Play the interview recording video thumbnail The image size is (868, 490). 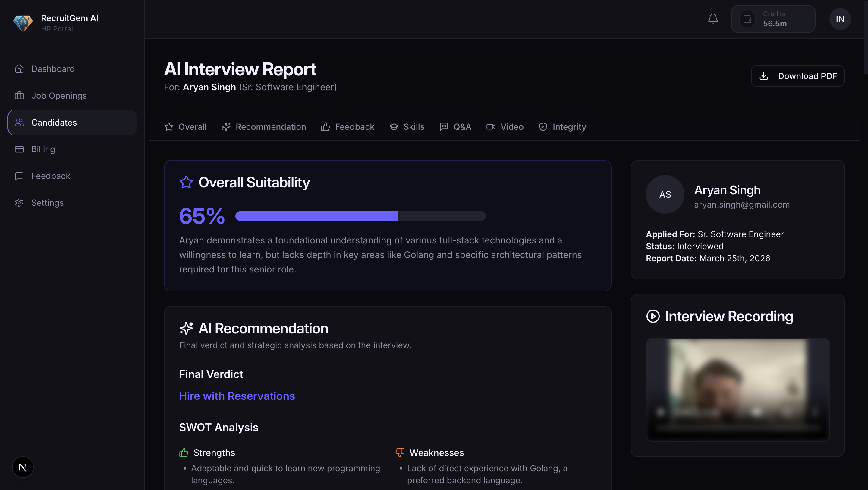(x=737, y=390)
